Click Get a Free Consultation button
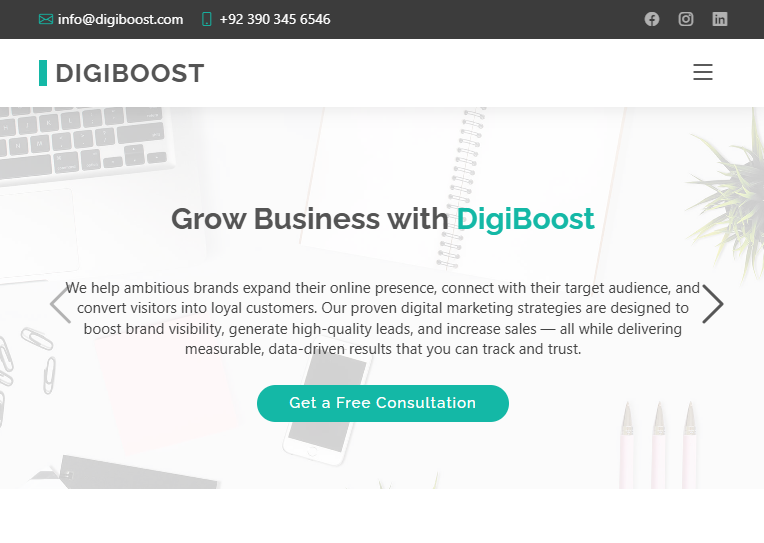The width and height of the screenshot is (764, 543). click(x=383, y=403)
